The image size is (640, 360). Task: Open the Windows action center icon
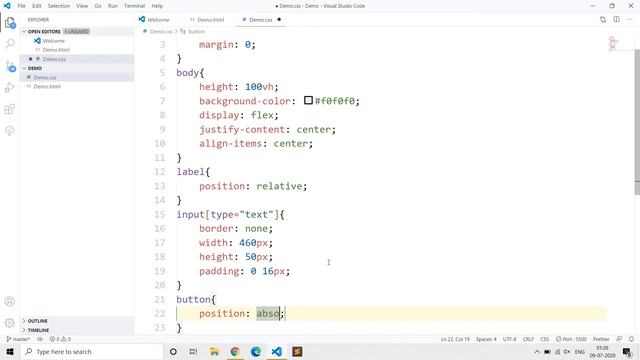[x=627, y=351]
